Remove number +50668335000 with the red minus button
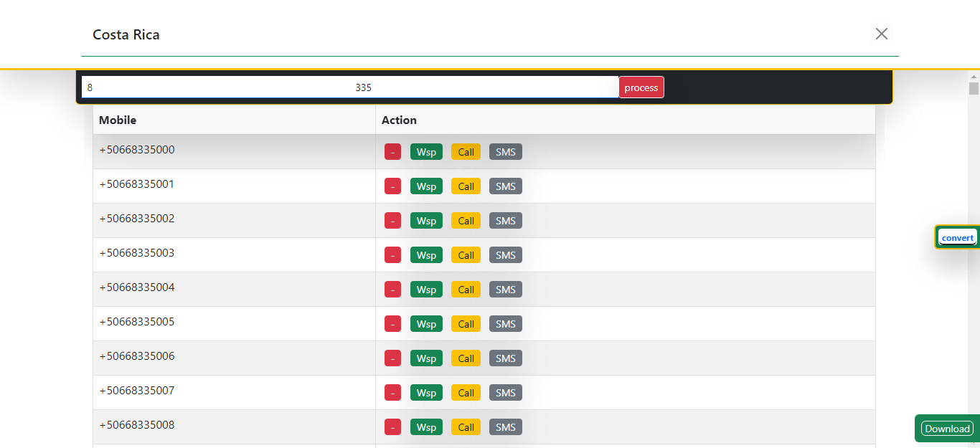 392,152
